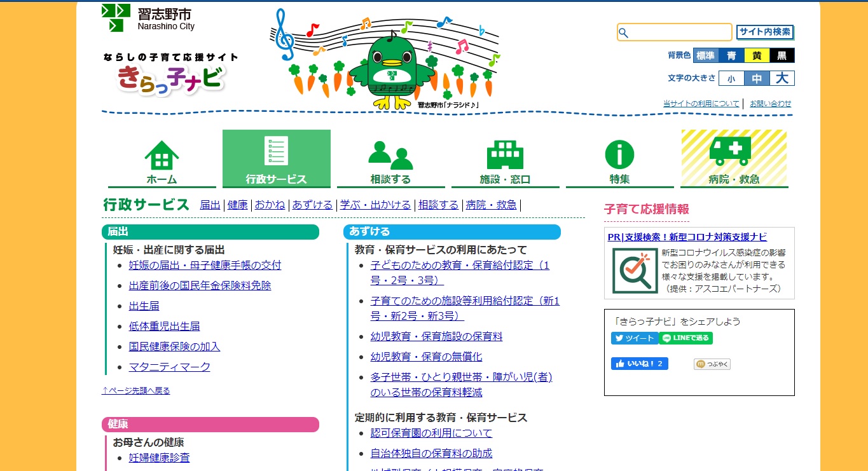Screen dimensions: 868x471
Task: Open 妊婦健康診査 link
Action: click(x=159, y=458)
